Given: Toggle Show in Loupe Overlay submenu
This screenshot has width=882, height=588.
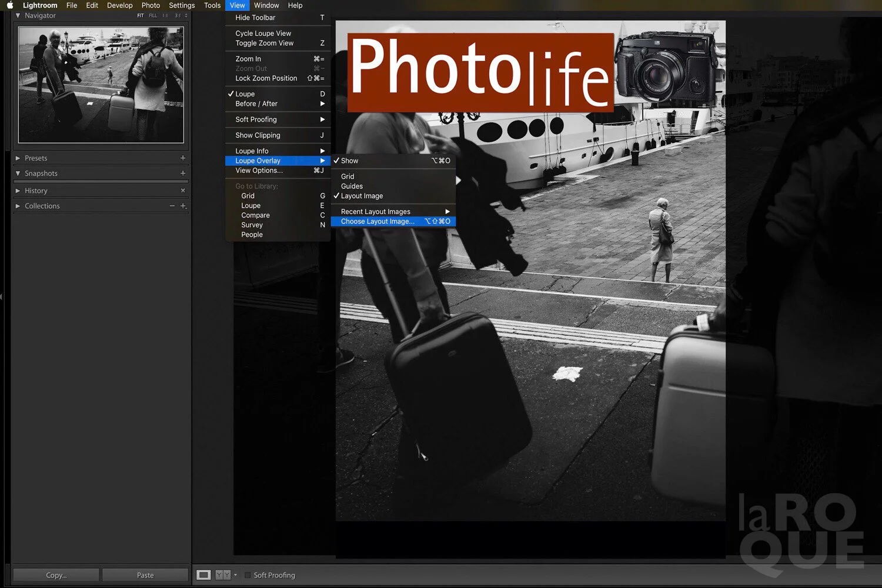Looking at the screenshot, I should tap(393, 161).
